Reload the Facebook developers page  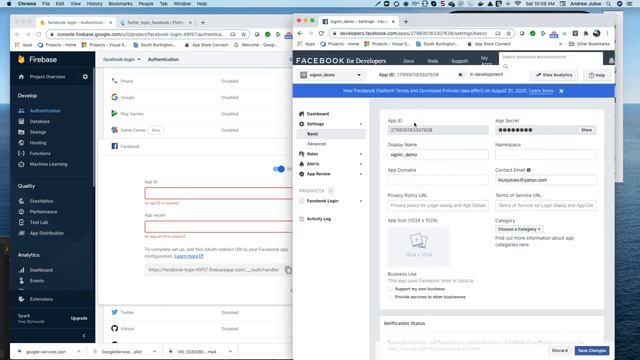pos(321,33)
